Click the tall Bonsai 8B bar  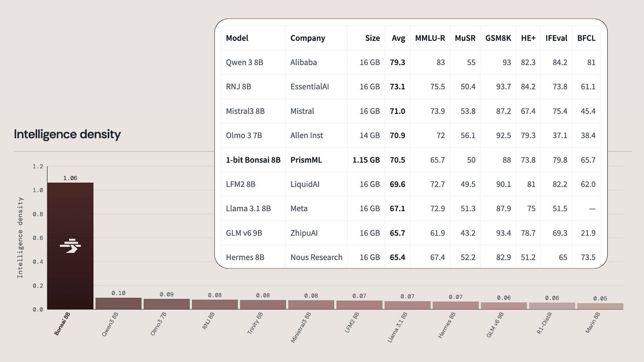pyautogui.click(x=70, y=246)
